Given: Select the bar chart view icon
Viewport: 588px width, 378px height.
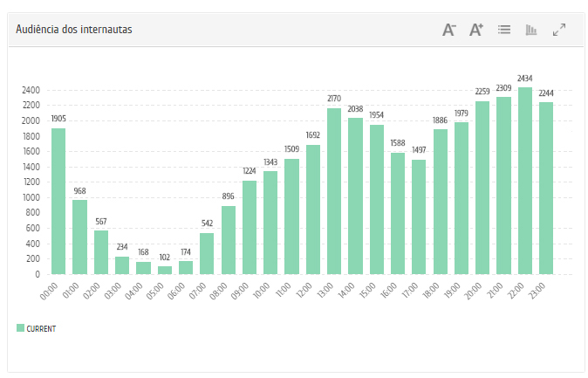Looking at the screenshot, I should [x=531, y=30].
